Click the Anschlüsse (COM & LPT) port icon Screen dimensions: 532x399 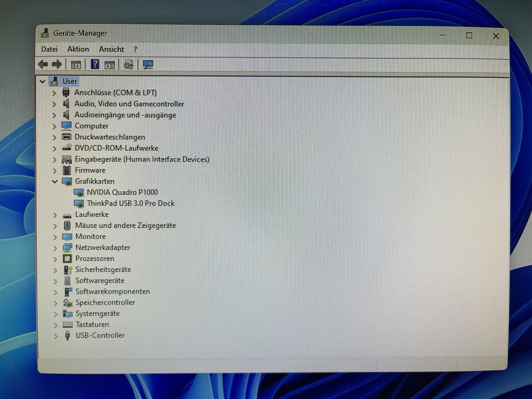66,93
